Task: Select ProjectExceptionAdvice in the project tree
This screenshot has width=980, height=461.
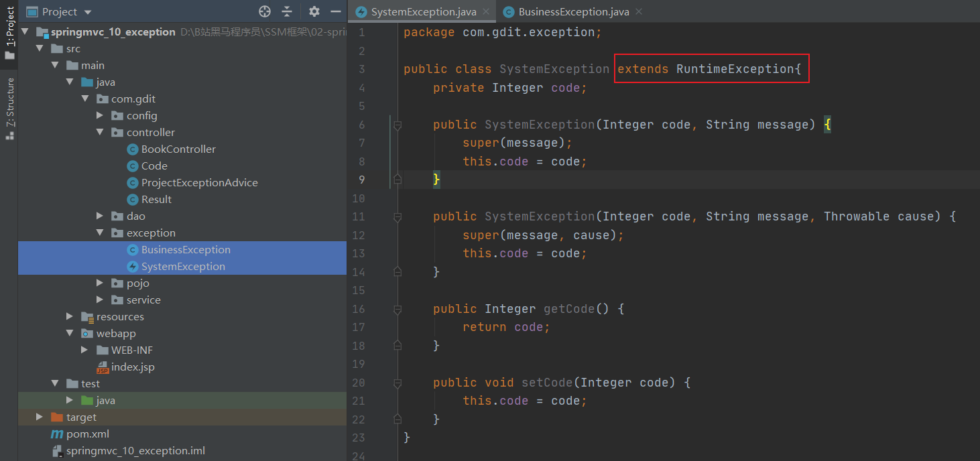Action: [199, 182]
